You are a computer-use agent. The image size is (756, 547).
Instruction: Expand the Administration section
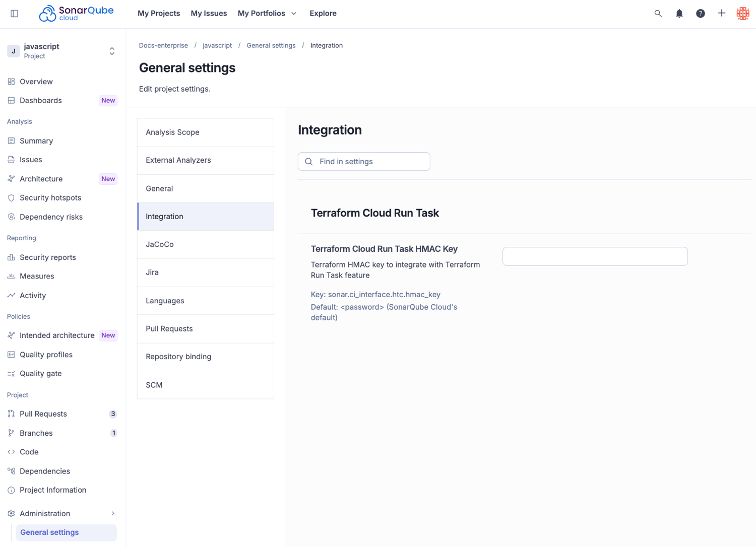click(x=62, y=513)
